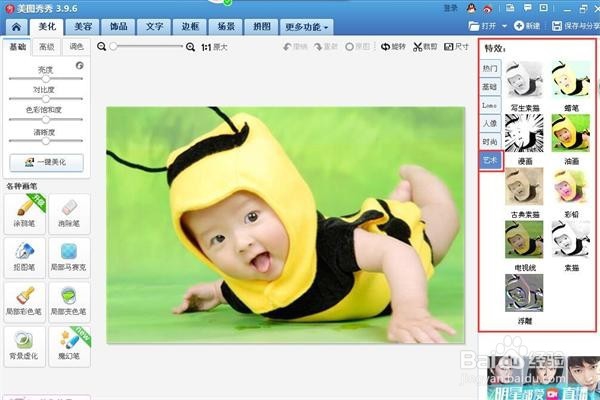Screen dimensions: 600x400
Task: Apply the 写生素描 sketch effect thumbnail
Action: pos(524,80)
